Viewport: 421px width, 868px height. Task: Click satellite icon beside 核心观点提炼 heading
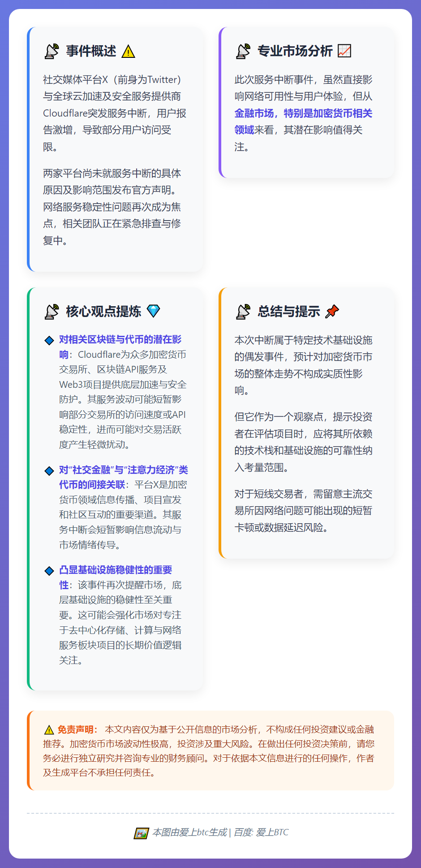(x=52, y=312)
